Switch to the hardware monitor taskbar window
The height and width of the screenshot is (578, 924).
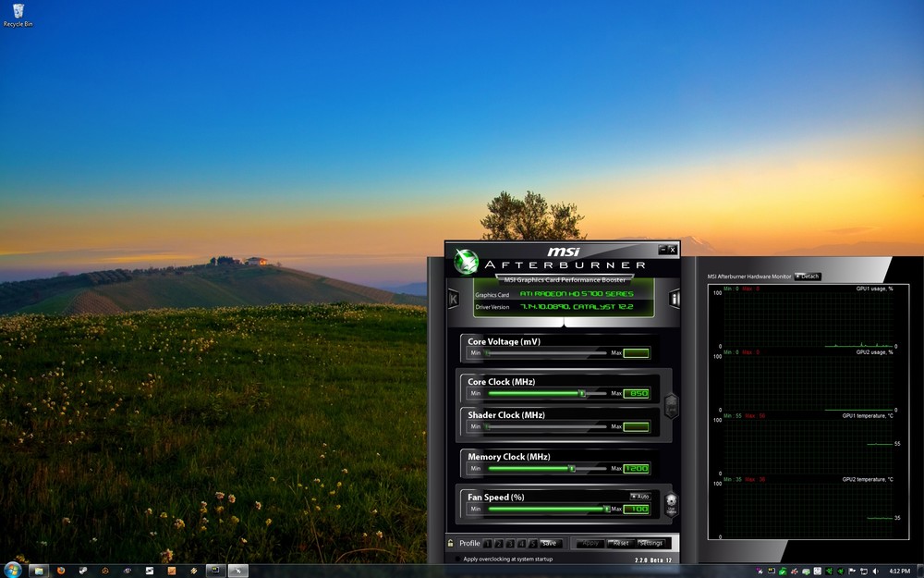215,571
